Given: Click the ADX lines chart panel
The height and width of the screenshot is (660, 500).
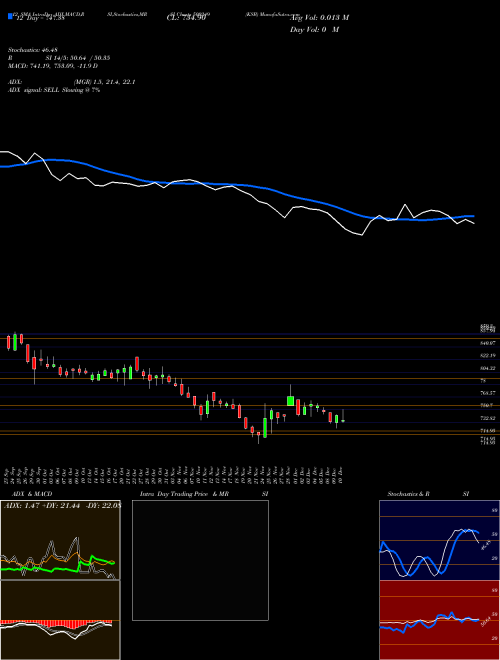Looking at the screenshot, I should 60,540.
